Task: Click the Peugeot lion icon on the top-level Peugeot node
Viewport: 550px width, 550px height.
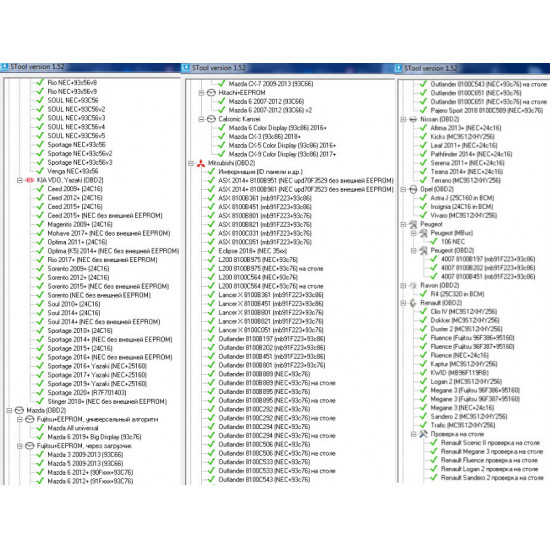Action: coord(413,224)
